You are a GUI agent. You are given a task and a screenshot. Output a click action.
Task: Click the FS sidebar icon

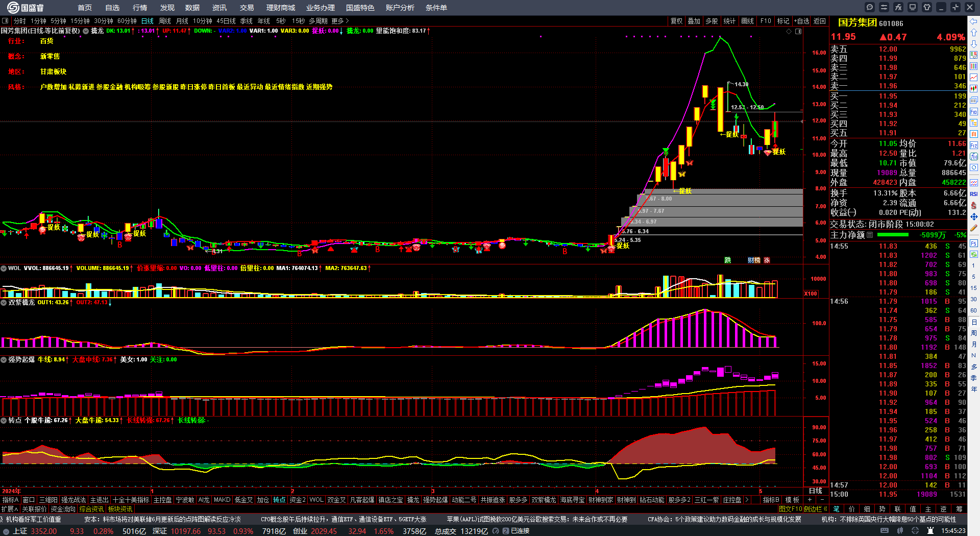pos(974,243)
